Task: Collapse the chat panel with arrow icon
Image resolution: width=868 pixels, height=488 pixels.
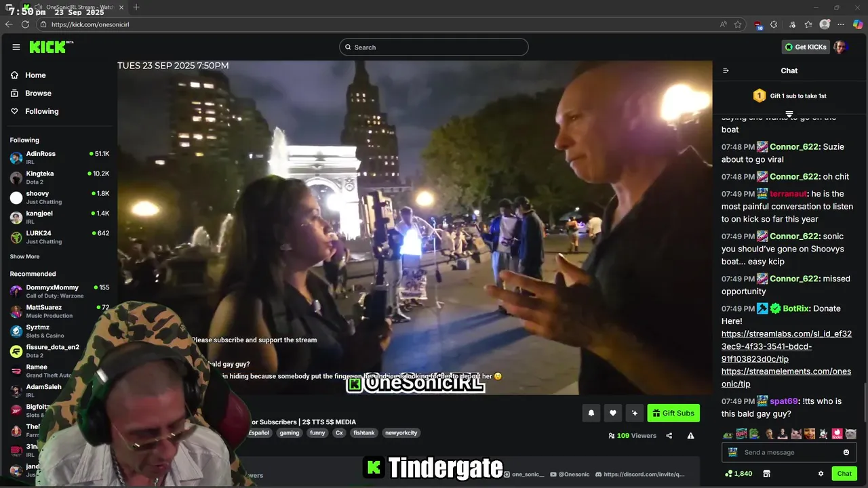Action: click(726, 70)
